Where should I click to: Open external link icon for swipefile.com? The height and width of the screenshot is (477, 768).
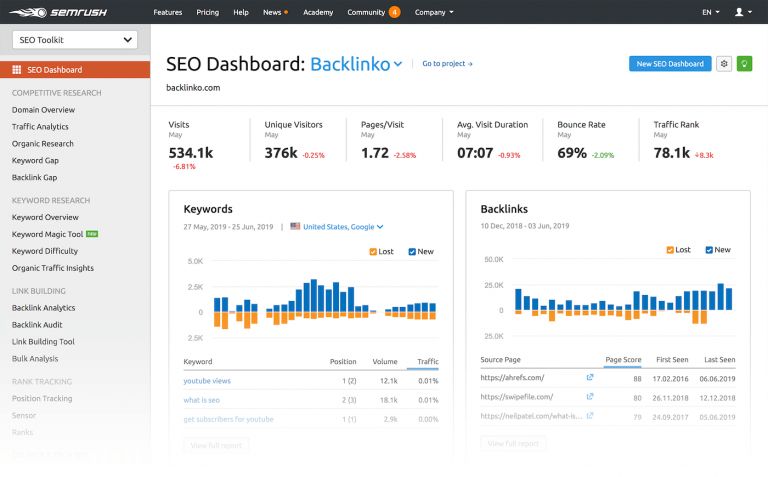[589, 396]
